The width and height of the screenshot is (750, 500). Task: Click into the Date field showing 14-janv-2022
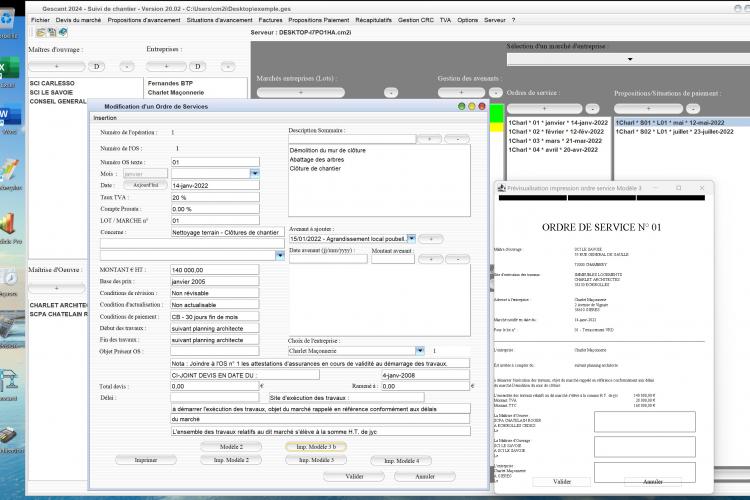[215, 185]
